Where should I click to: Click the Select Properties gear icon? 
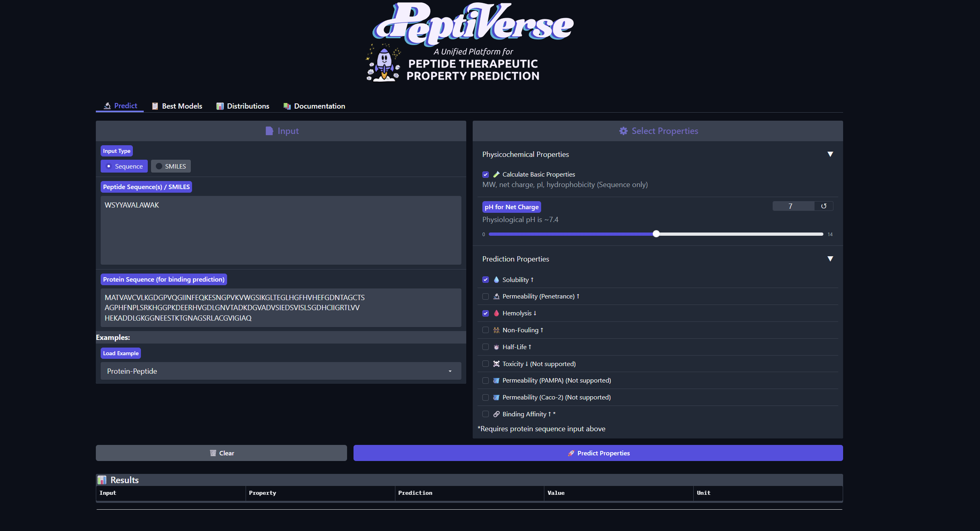coord(623,131)
